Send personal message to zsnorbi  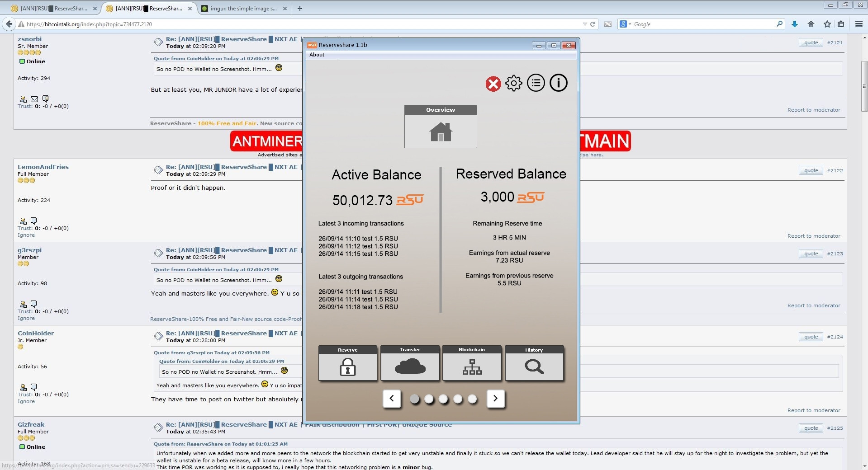coord(45,99)
